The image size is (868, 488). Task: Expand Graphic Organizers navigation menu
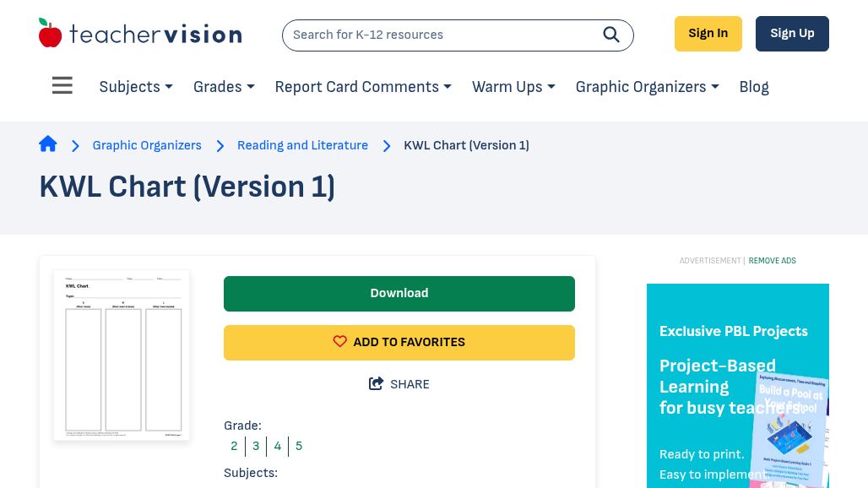[x=647, y=87]
